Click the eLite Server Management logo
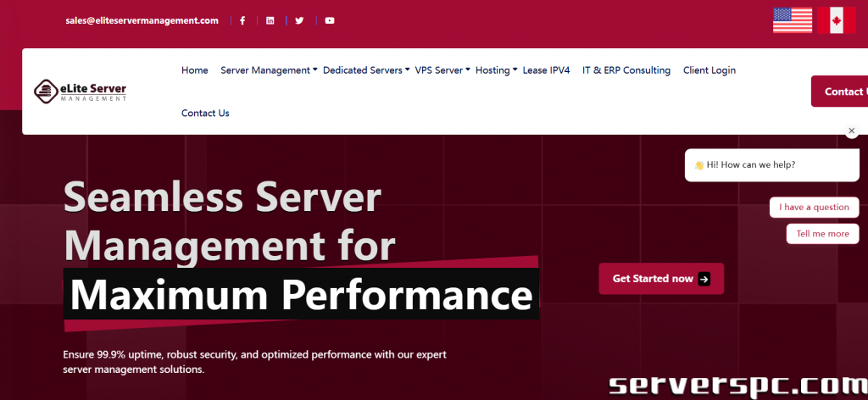This screenshot has height=400, width=868. tap(81, 91)
